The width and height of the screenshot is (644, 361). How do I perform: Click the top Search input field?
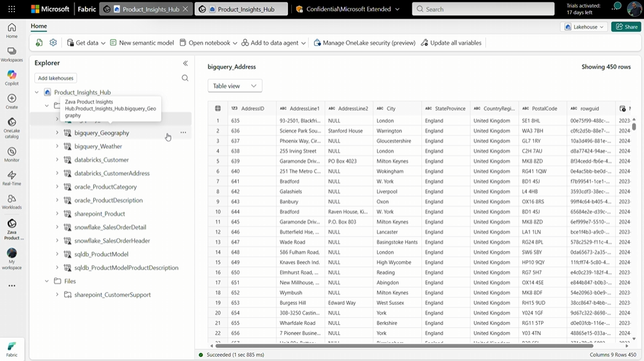pyautogui.click(x=482, y=9)
